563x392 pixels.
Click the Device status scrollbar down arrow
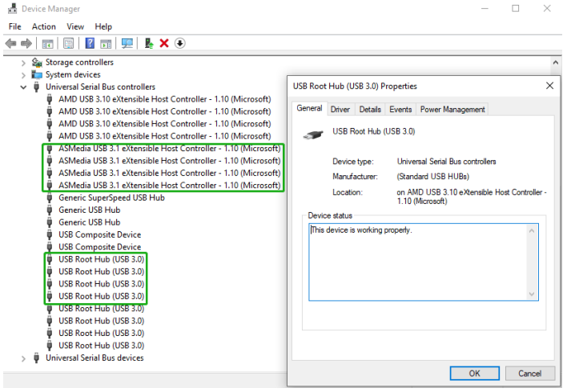pos(532,294)
